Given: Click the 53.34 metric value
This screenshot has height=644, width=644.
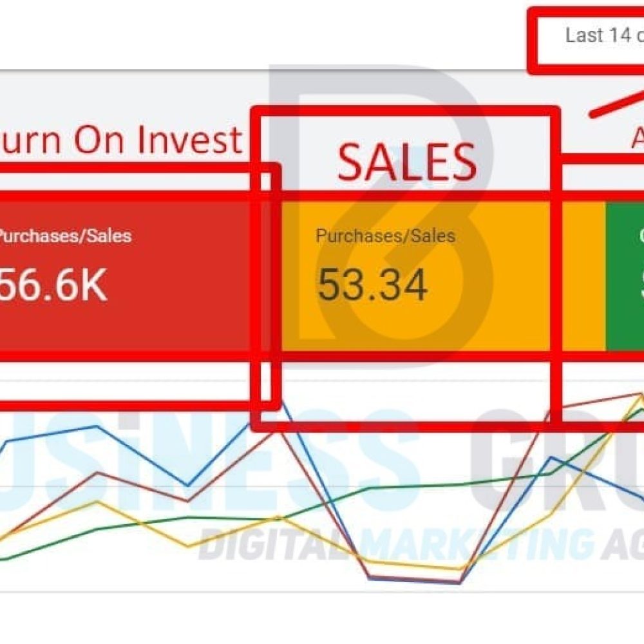Looking at the screenshot, I should point(372,285).
